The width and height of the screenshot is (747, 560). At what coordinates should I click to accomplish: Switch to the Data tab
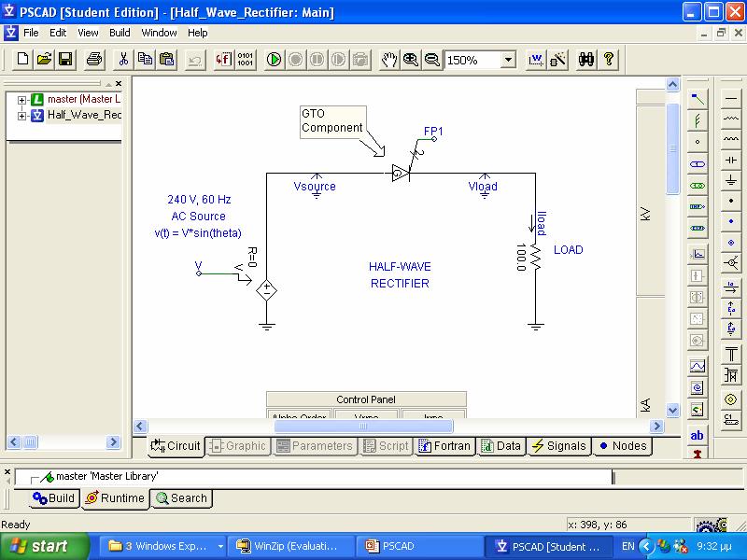click(501, 446)
